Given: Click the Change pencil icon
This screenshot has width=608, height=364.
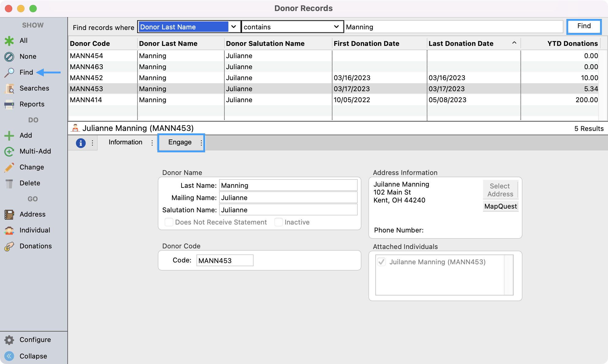Looking at the screenshot, I should pyautogui.click(x=9, y=167).
